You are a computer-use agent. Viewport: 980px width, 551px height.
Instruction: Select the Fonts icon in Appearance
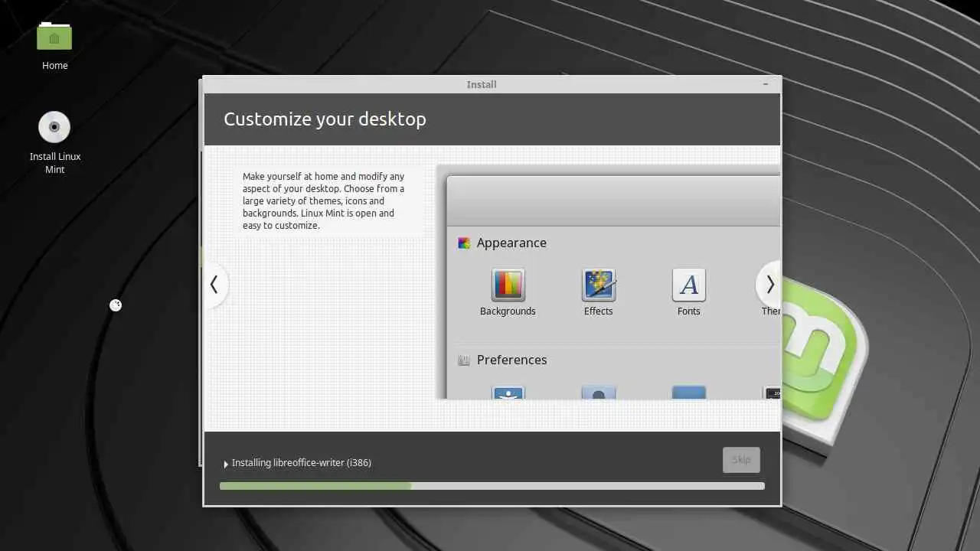point(689,285)
